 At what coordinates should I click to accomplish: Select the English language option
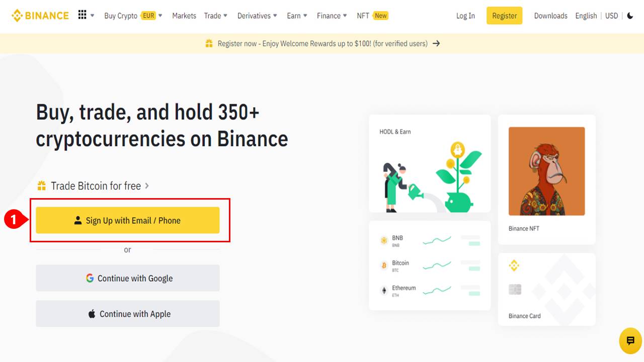tap(586, 16)
